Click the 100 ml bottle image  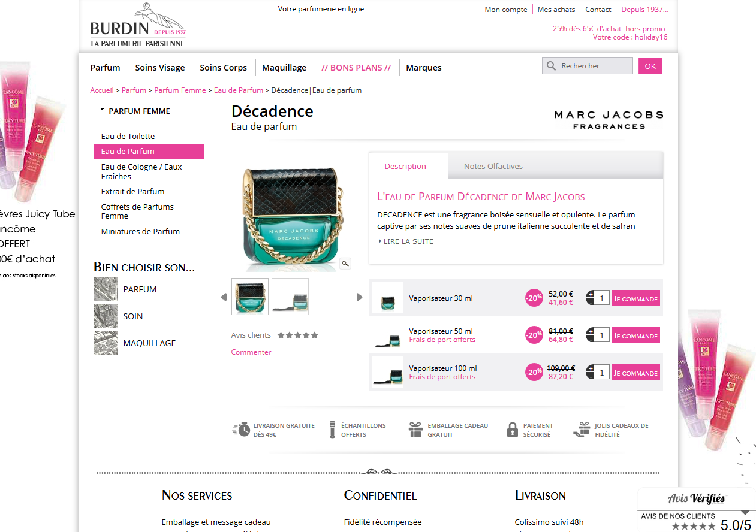(388, 372)
